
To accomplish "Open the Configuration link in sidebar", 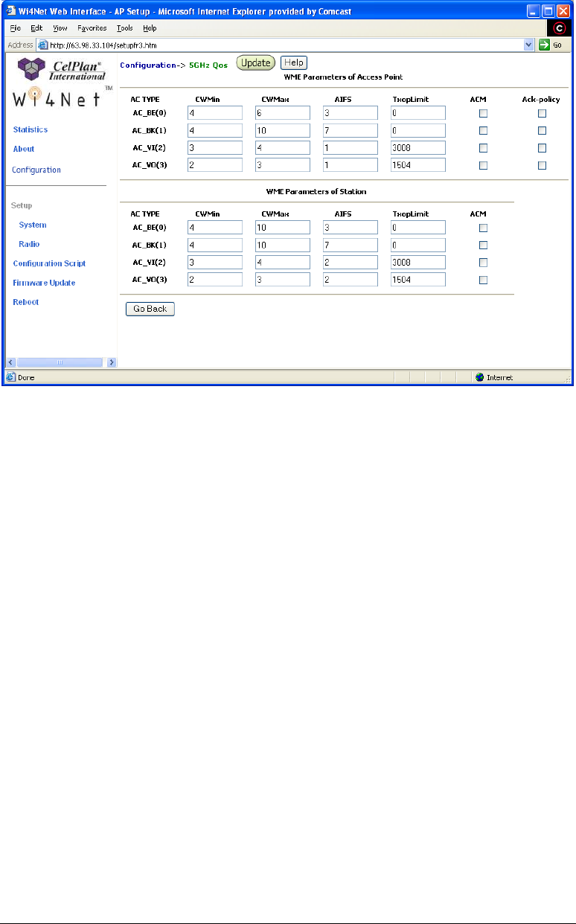I will [36, 170].
